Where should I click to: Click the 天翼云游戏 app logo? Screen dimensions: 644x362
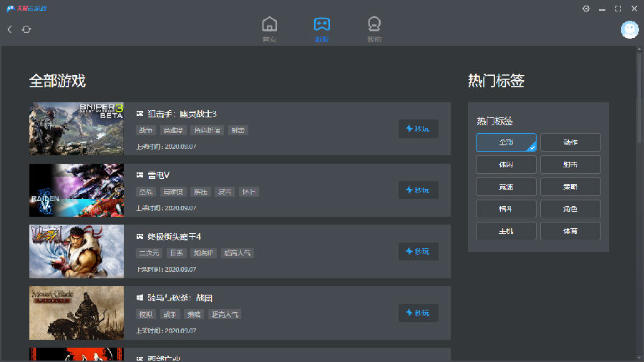pos(26,8)
